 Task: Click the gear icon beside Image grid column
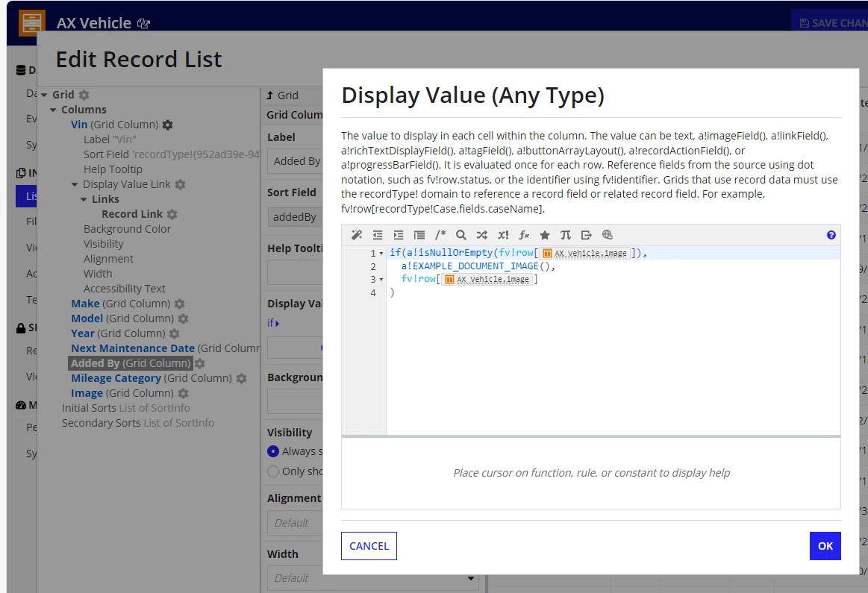(184, 393)
